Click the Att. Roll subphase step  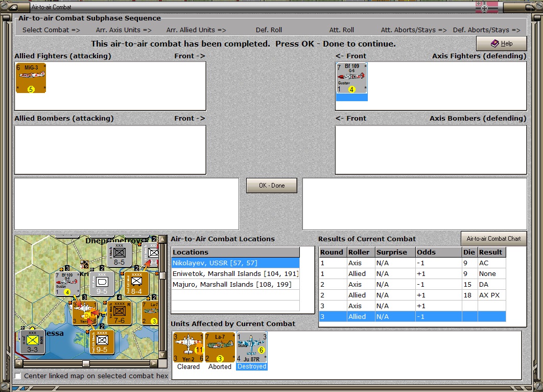coord(341,30)
